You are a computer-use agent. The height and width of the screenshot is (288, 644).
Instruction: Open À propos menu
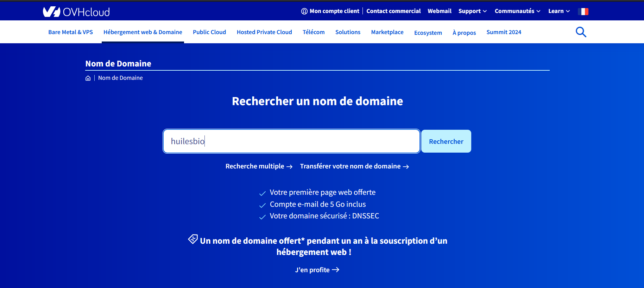[x=464, y=33]
